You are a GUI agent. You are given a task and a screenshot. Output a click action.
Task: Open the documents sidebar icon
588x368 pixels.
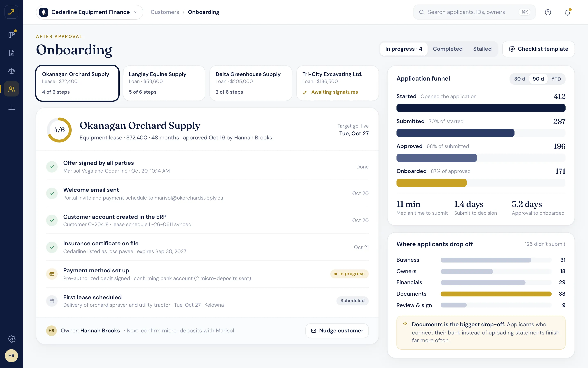tap(11, 53)
